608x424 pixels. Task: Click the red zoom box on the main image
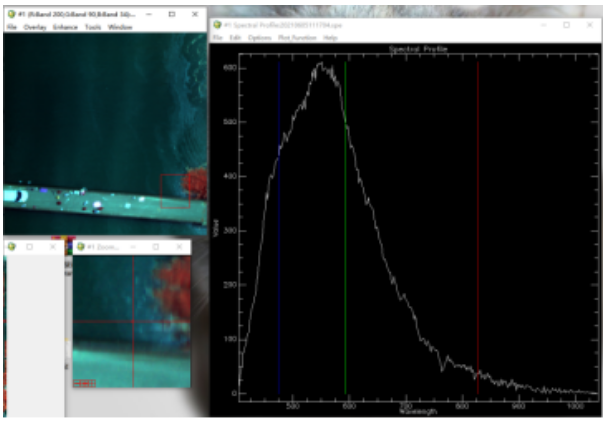(175, 191)
